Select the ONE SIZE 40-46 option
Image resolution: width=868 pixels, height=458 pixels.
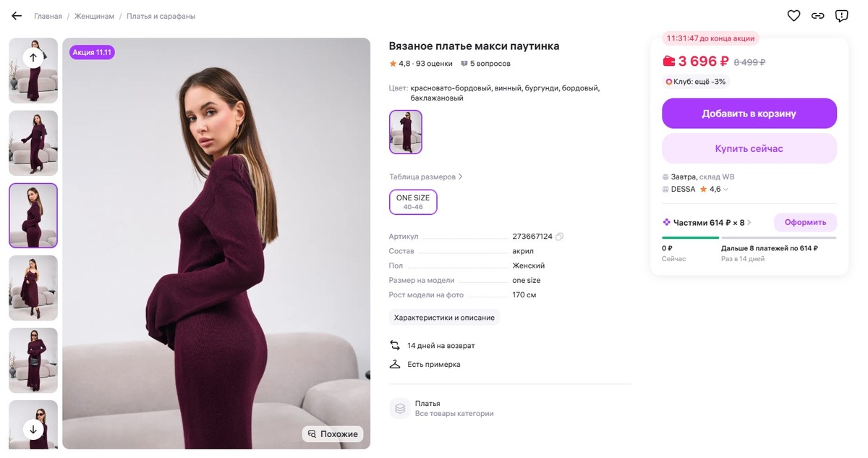tap(413, 203)
